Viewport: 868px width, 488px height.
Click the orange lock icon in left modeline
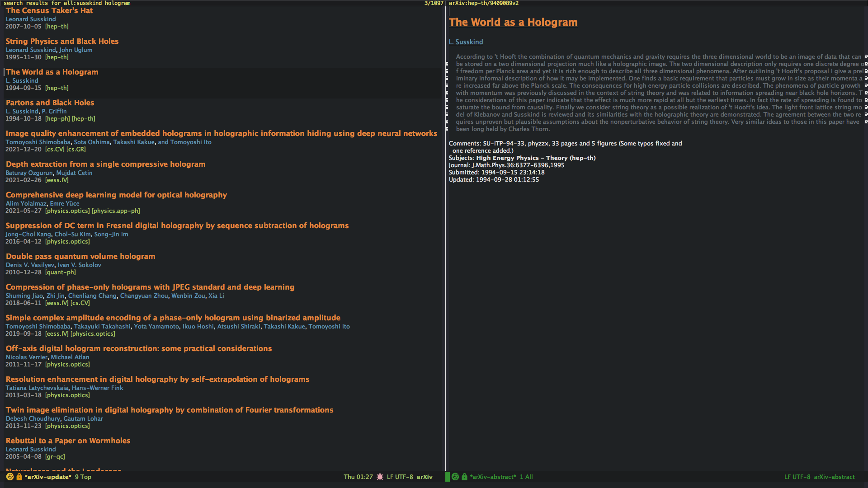19,477
